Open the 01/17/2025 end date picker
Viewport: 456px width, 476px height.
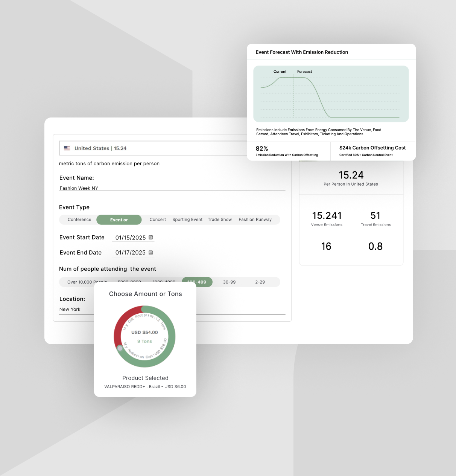click(130, 253)
